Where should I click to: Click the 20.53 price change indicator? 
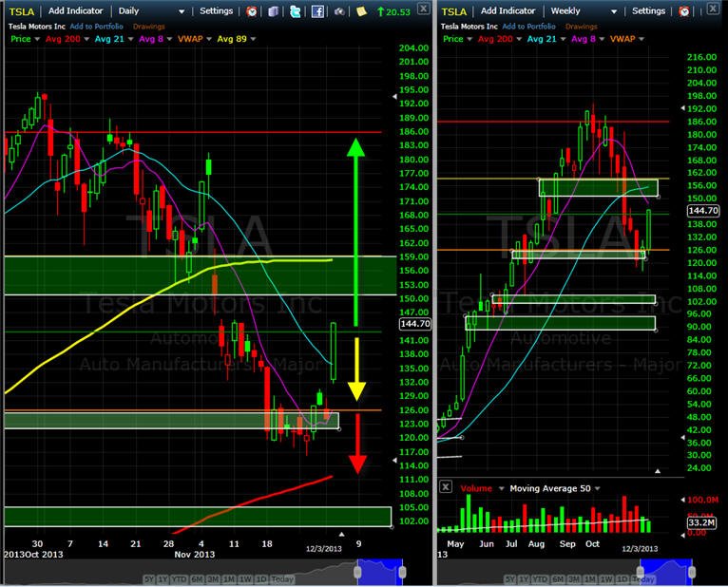click(x=393, y=11)
